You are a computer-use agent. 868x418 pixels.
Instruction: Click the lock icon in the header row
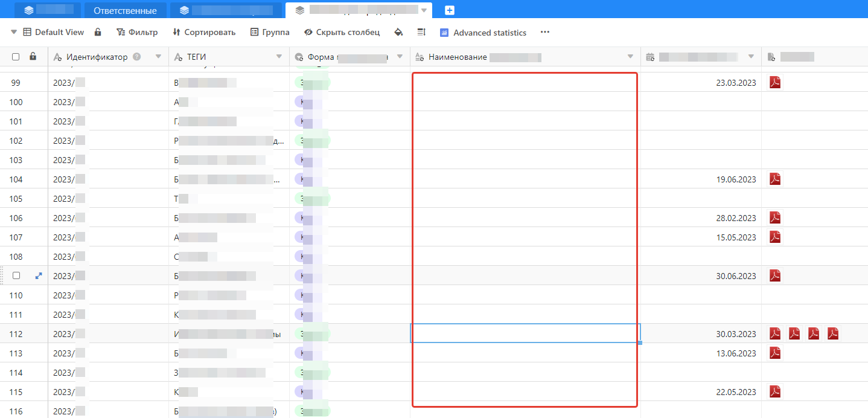pos(33,57)
